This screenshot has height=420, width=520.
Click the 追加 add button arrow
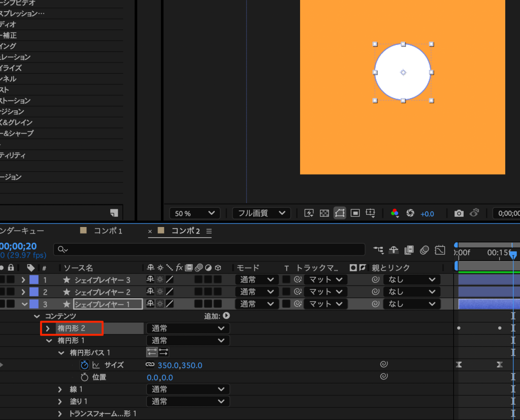pos(226,316)
